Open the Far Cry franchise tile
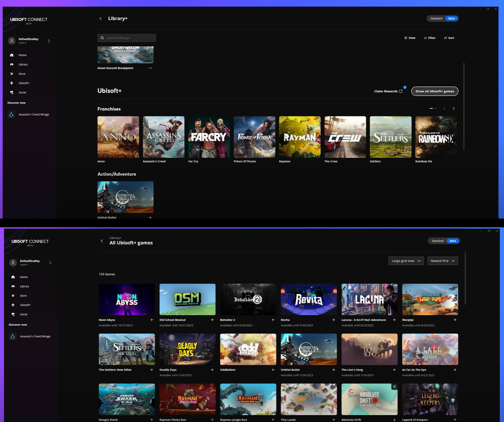 209,137
